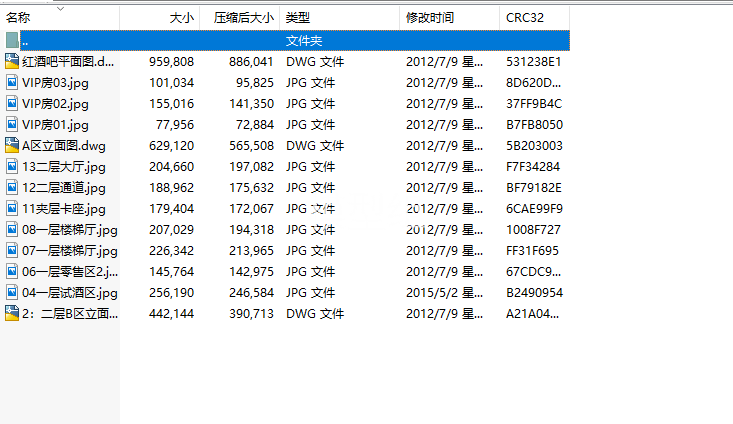Click the 类型 column header

point(297,18)
